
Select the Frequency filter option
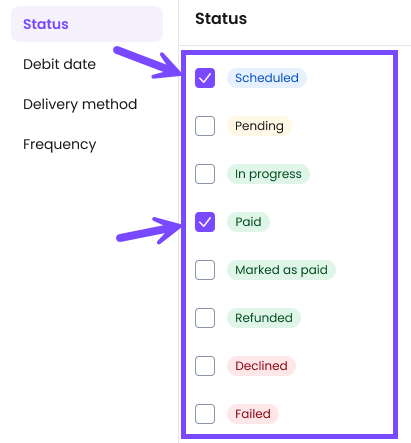[60, 145]
